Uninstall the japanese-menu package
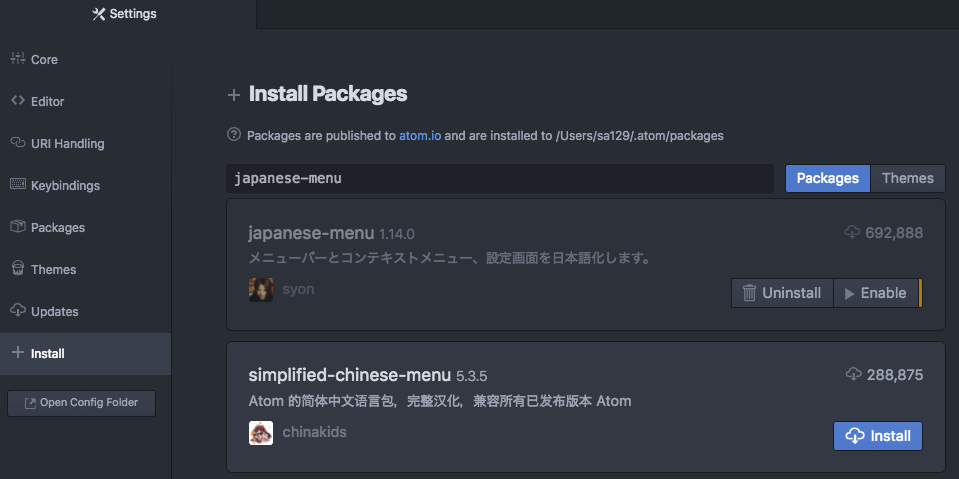This screenshot has height=479, width=959. click(782, 293)
